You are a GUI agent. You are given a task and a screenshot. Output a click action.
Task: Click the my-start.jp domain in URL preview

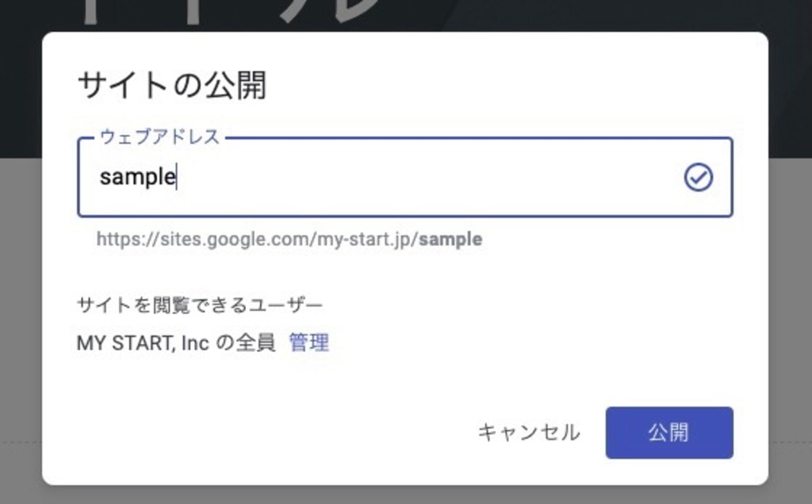pyautogui.click(x=363, y=239)
